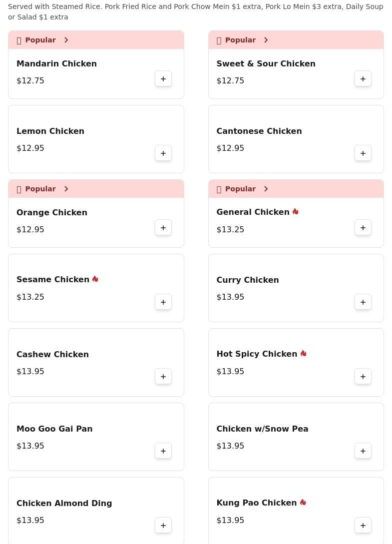Open the Chicken Almond Ding item
This screenshot has height=544, width=392.
[x=96, y=511]
